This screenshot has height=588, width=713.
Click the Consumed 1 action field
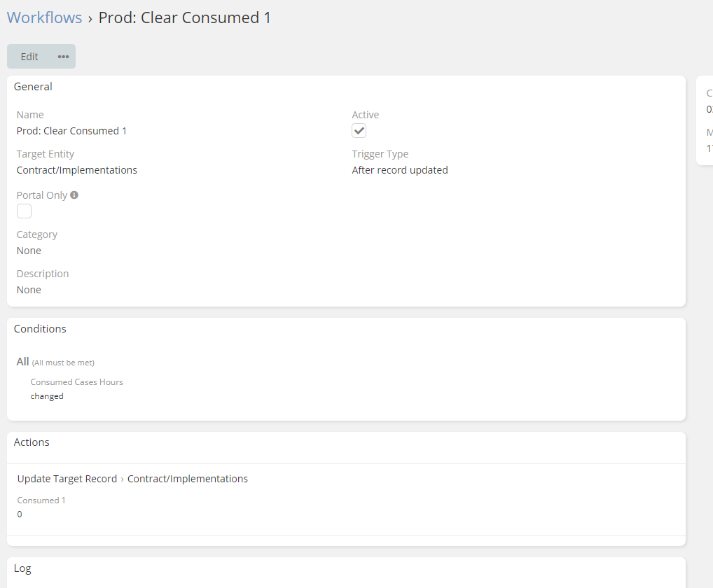coord(41,500)
